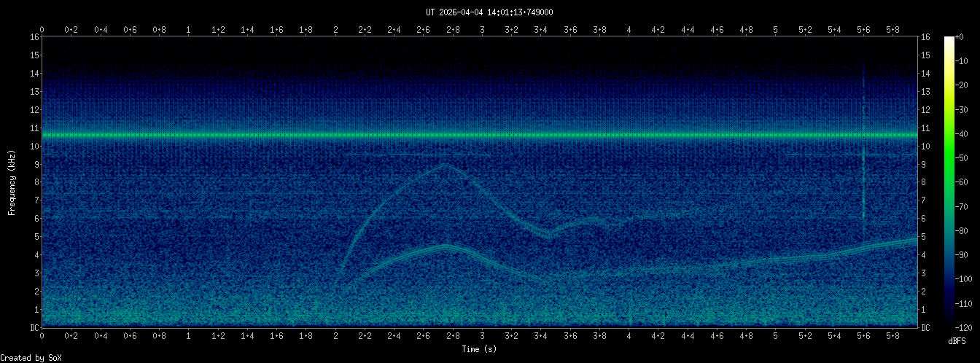Click the "Time (s)" axis label
980x363 pixels.
481,349
